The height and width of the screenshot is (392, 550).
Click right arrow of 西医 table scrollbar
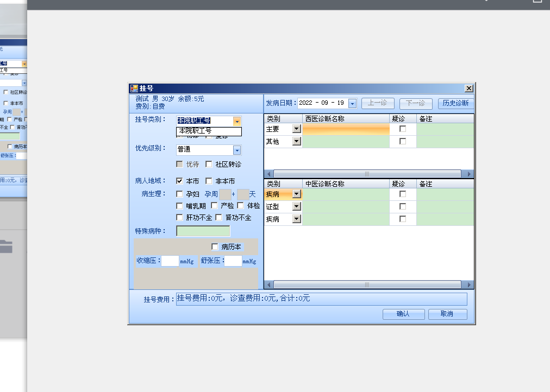click(469, 174)
